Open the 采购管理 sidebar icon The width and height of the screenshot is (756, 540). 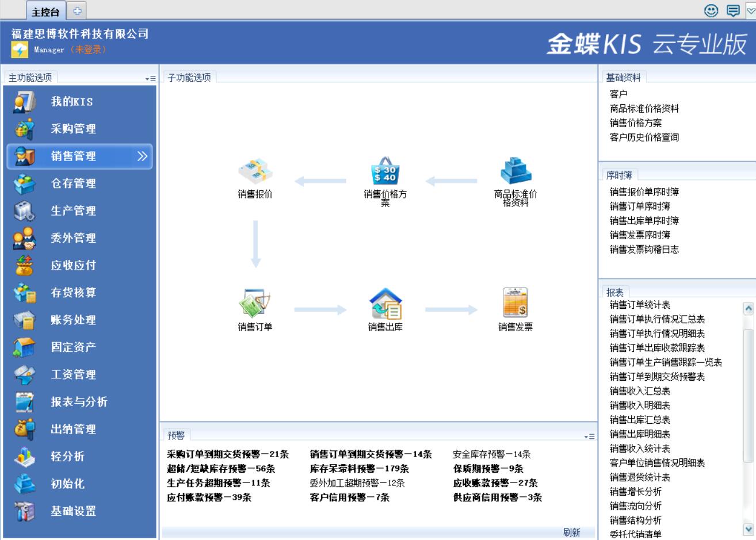[25, 129]
